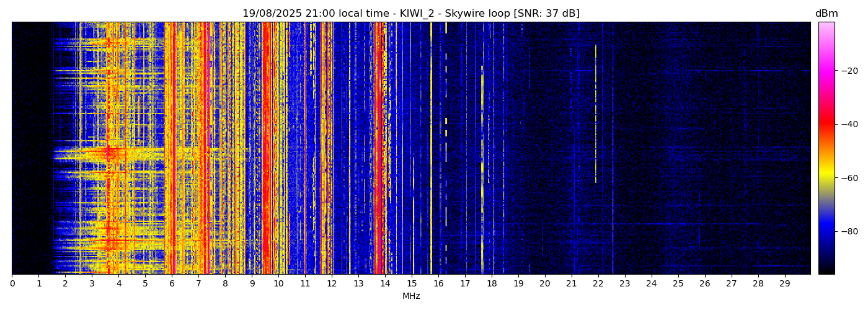This screenshot has width=868, height=310.
Task: Click the short yellow signal line near 21.9 MHz
Action: click(596, 112)
